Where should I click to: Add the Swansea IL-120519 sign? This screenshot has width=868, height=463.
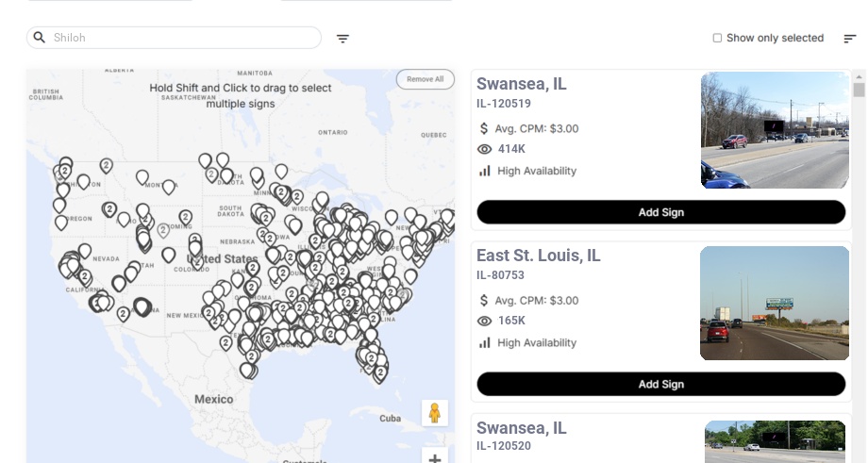pos(660,212)
